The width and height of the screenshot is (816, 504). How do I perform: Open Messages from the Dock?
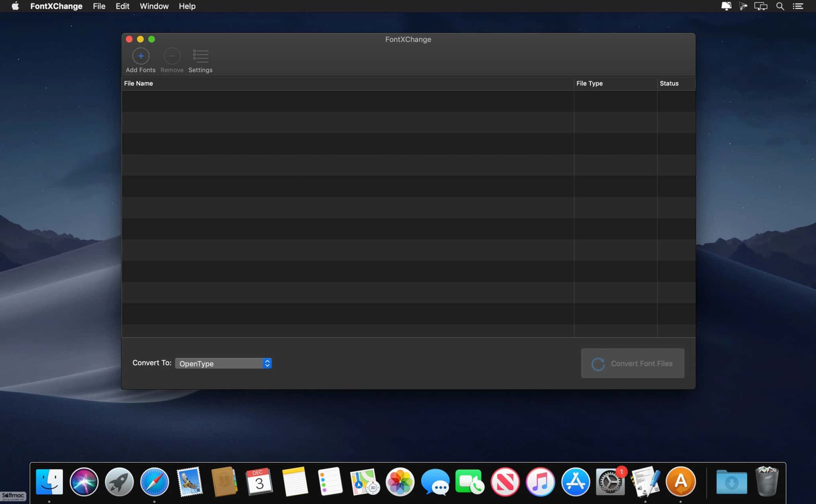(435, 482)
